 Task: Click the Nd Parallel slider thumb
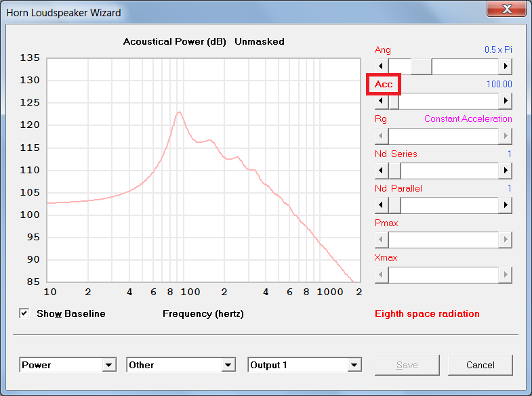click(394, 205)
